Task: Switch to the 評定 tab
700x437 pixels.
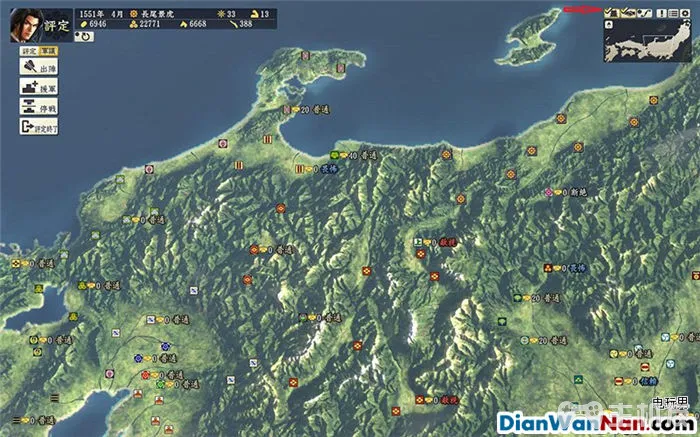Action: pos(29,51)
